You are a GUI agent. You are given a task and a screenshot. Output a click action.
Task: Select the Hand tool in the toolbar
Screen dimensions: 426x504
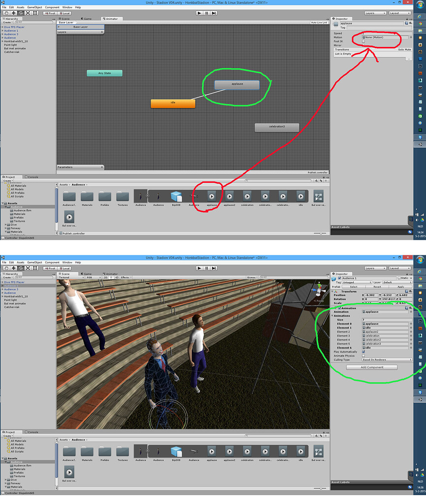7,13
